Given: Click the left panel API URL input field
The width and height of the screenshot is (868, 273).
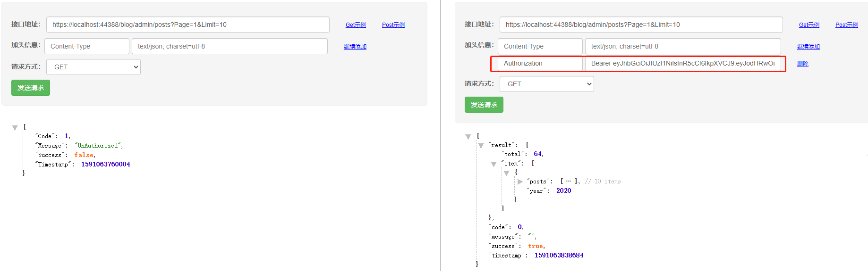Looking at the screenshot, I should point(187,25).
